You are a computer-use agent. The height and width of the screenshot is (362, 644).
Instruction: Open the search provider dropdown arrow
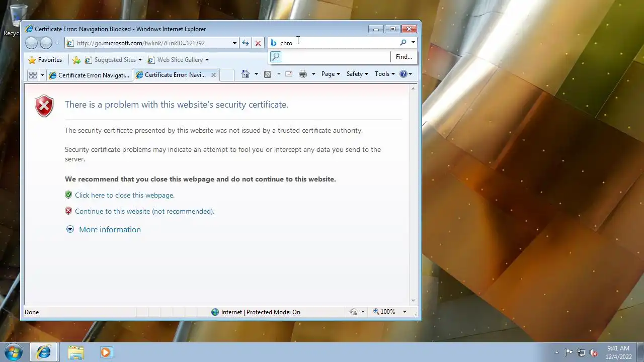tap(413, 43)
